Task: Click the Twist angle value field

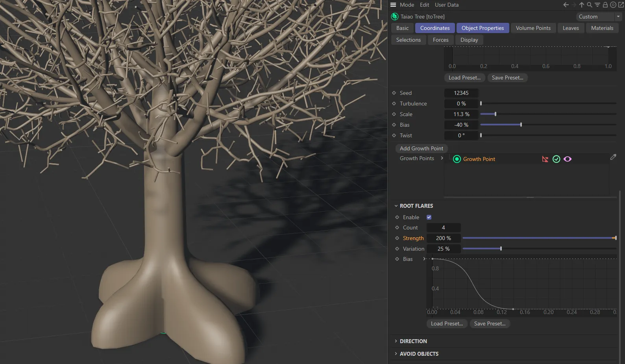Action: coord(461,135)
